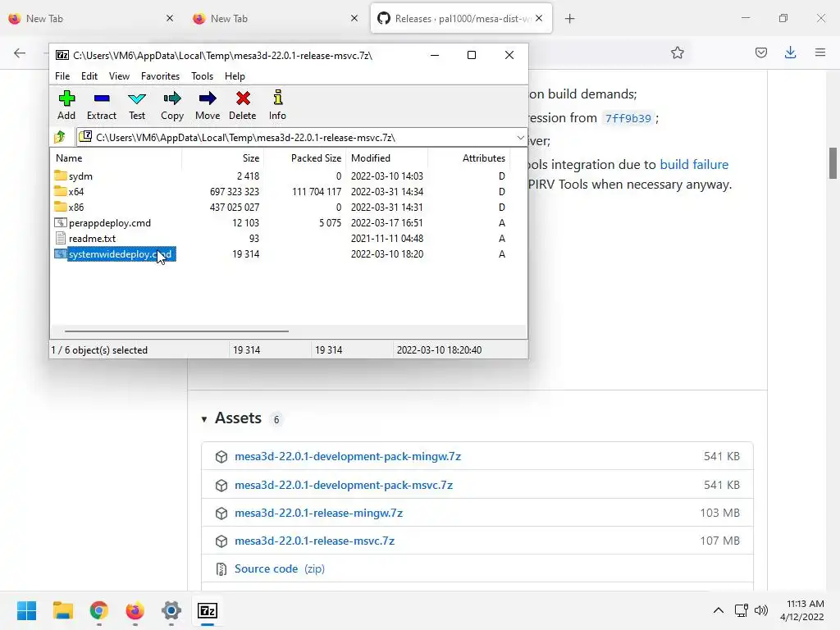Open the taskbar clock and date
840x630 pixels.
point(802,610)
